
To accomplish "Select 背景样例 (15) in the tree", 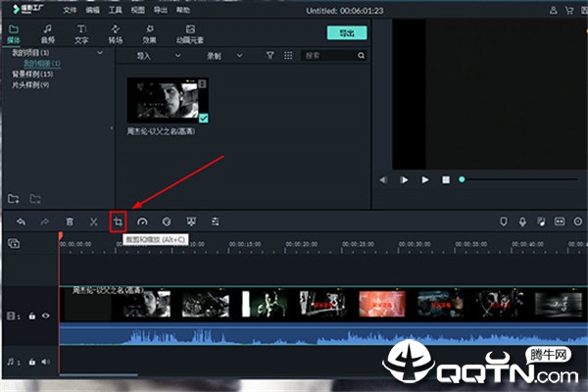I will point(32,73).
